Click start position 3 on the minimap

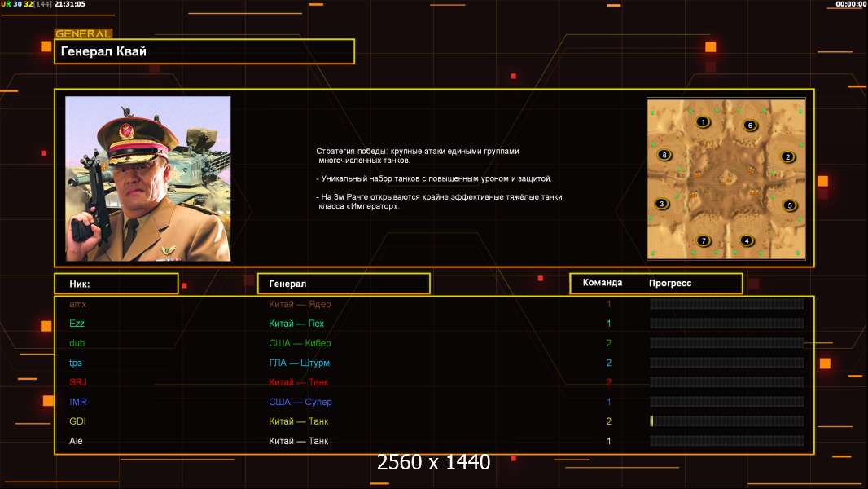tap(662, 204)
